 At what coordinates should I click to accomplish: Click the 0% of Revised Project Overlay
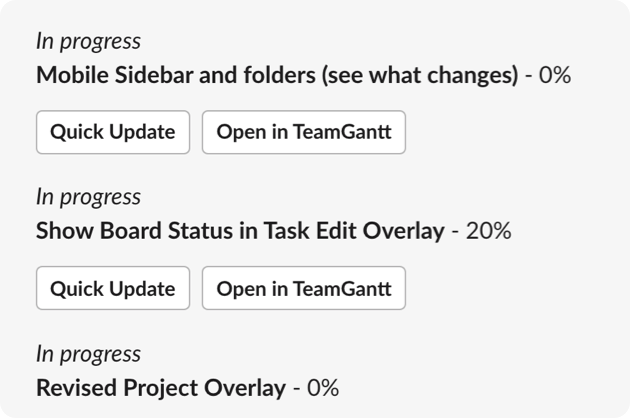(322, 388)
